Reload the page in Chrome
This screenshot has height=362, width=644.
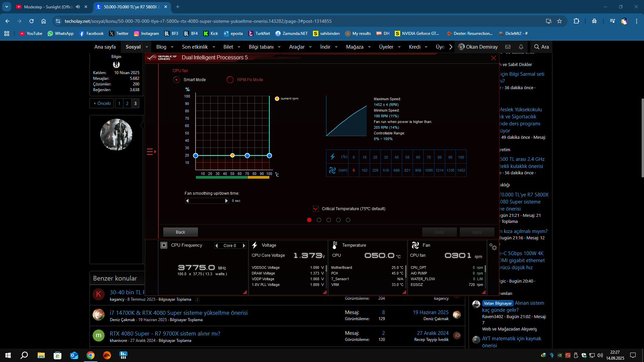(x=32, y=21)
